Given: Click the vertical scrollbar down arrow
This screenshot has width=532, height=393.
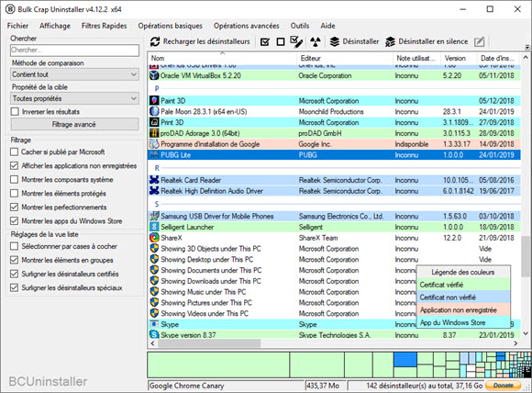Looking at the screenshot, I should [x=526, y=333].
